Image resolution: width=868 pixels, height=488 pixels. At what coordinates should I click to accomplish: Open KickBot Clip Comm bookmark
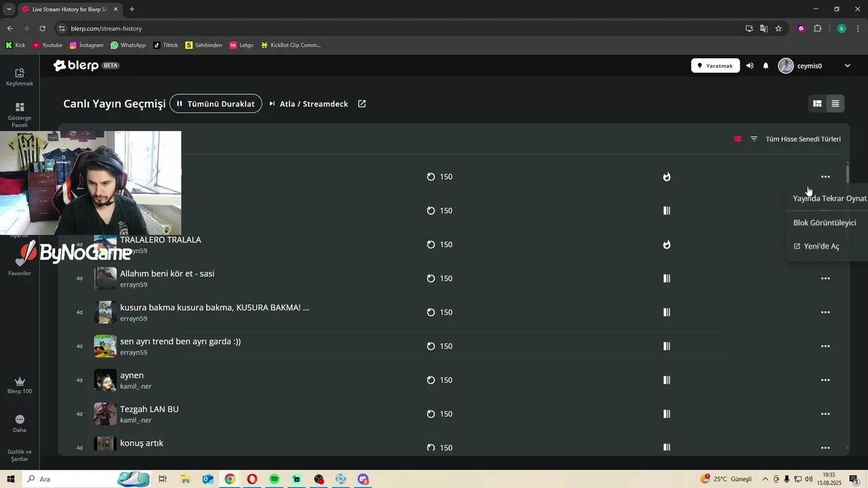(x=290, y=45)
